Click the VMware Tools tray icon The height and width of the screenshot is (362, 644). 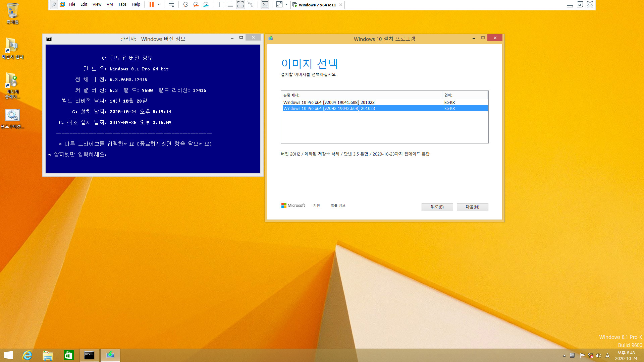click(572, 356)
